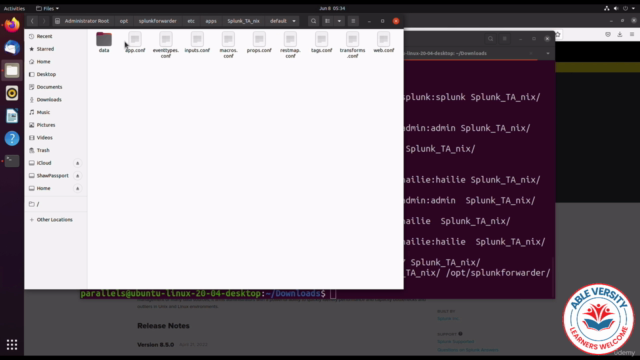Go to apps in path bar
The width and height of the screenshot is (640, 360).
[x=211, y=21]
